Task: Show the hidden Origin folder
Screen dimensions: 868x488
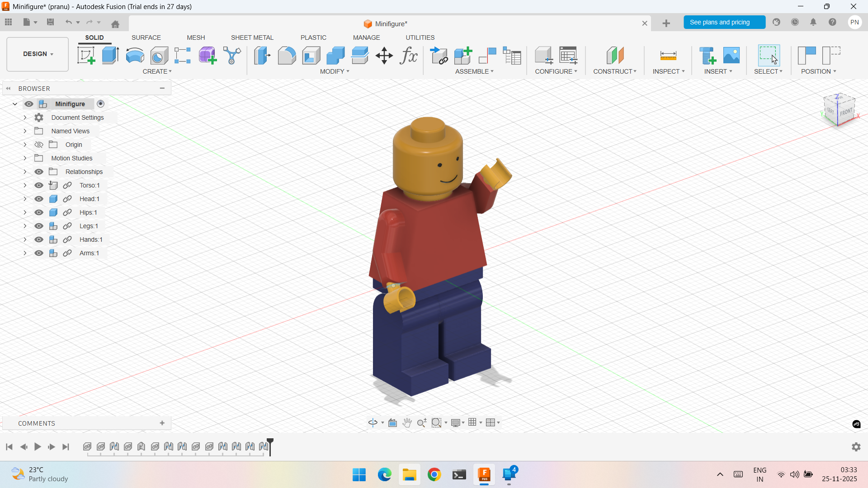Action: (x=39, y=145)
